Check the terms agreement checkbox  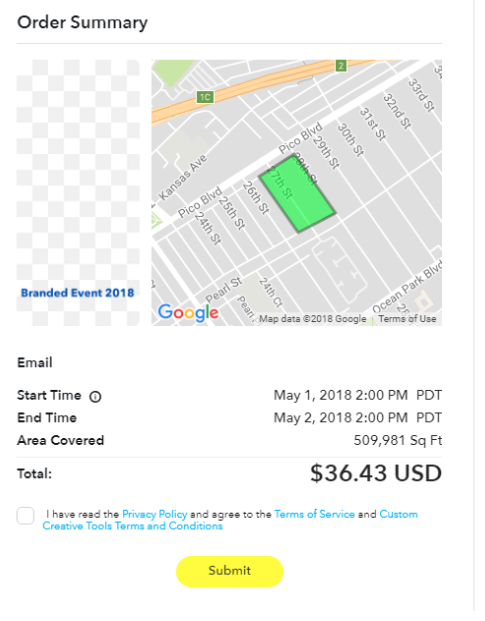(x=25, y=516)
